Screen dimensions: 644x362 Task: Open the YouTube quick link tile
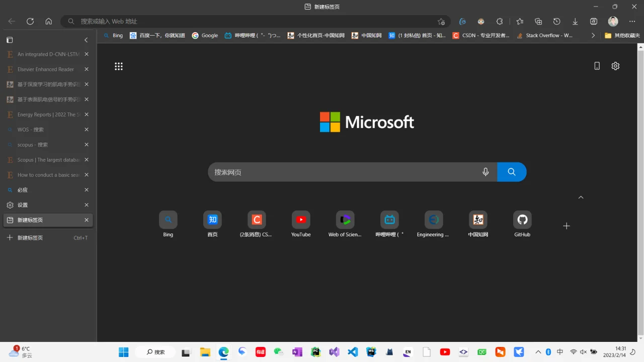pos(301,224)
